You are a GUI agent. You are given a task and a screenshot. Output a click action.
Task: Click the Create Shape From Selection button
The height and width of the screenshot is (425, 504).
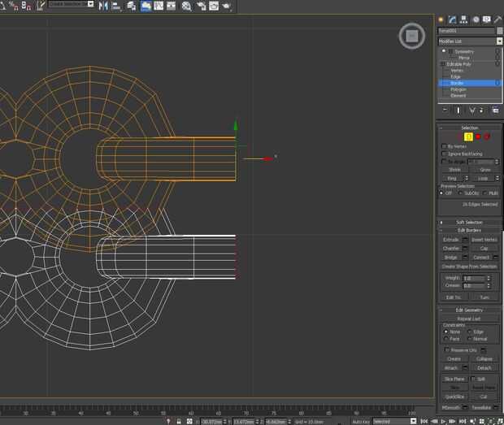[x=469, y=267]
